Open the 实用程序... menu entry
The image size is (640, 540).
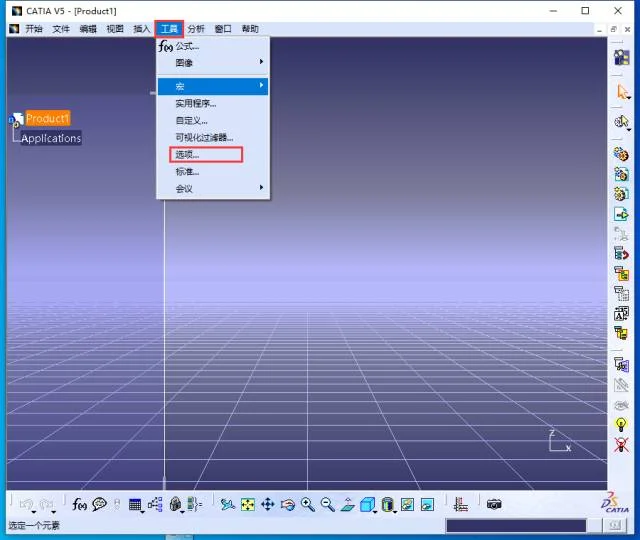(213, 104)
